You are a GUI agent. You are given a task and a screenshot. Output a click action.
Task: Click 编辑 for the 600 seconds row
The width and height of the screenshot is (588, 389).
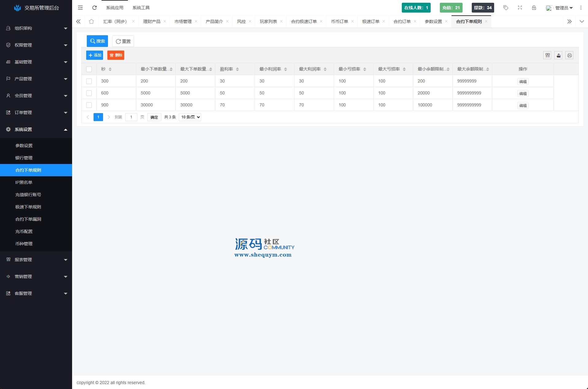pos(523,93)
